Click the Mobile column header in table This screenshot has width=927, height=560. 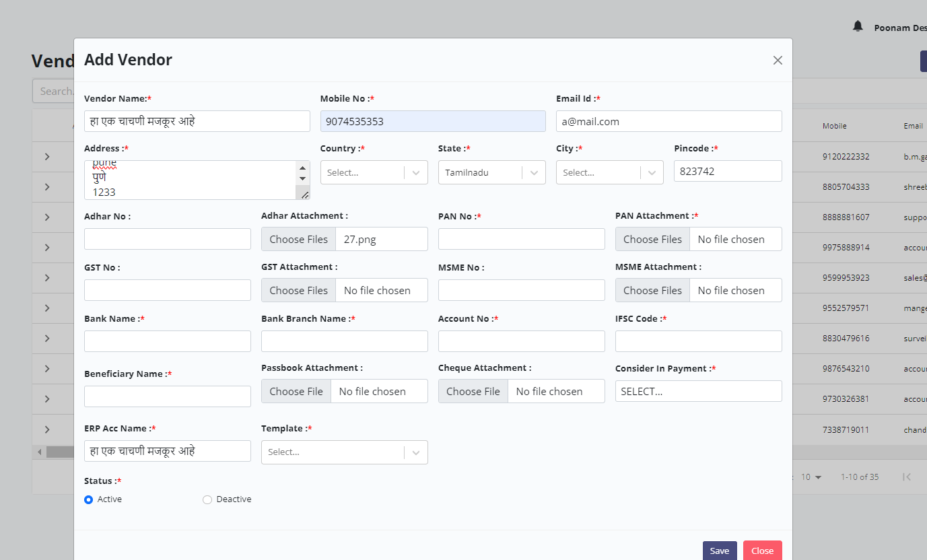[834, 126]
